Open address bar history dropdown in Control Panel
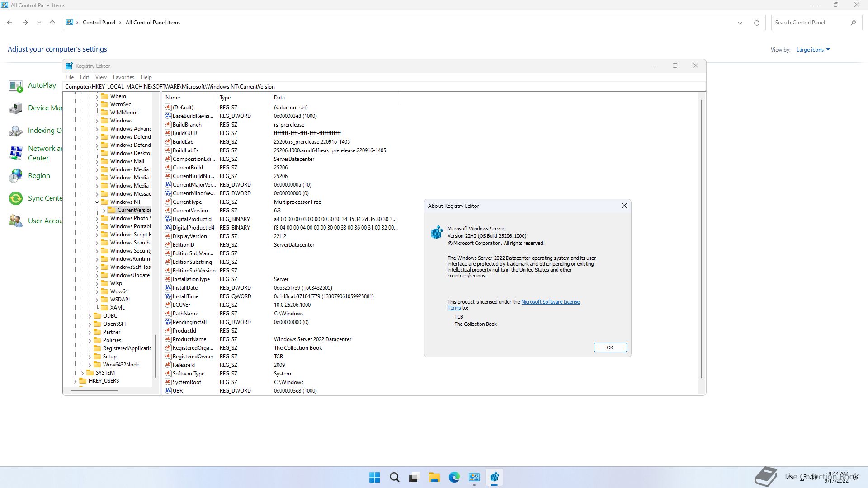This screenshot has height=488, width=868. pos(740,23)
